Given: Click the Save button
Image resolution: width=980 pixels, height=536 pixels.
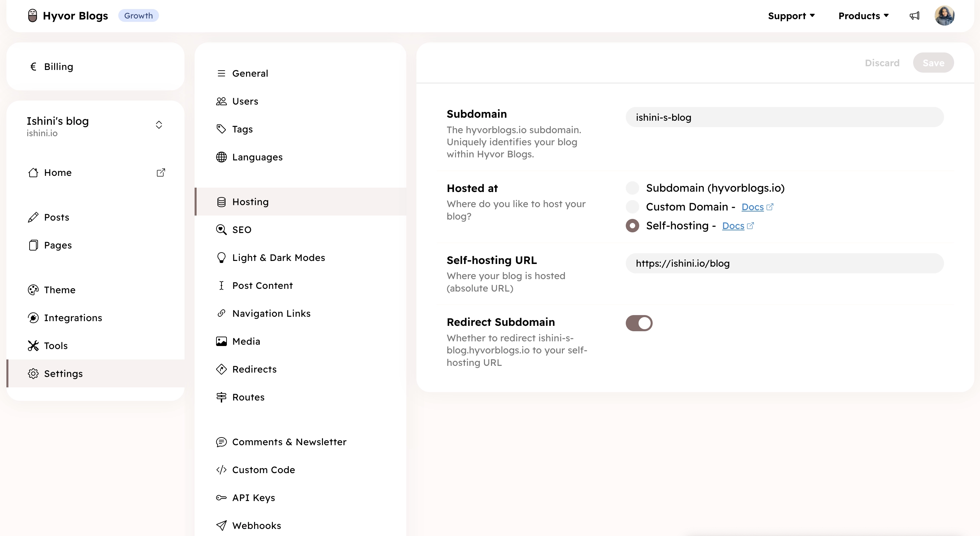Looking at the screenshot, I should [x=933, y=63].
